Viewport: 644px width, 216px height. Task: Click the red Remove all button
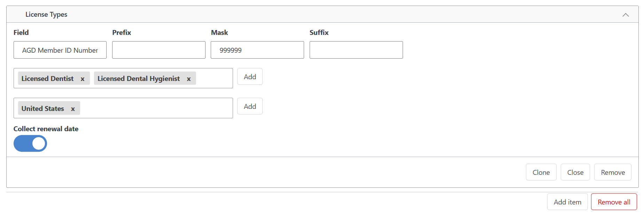click(614, 202)
